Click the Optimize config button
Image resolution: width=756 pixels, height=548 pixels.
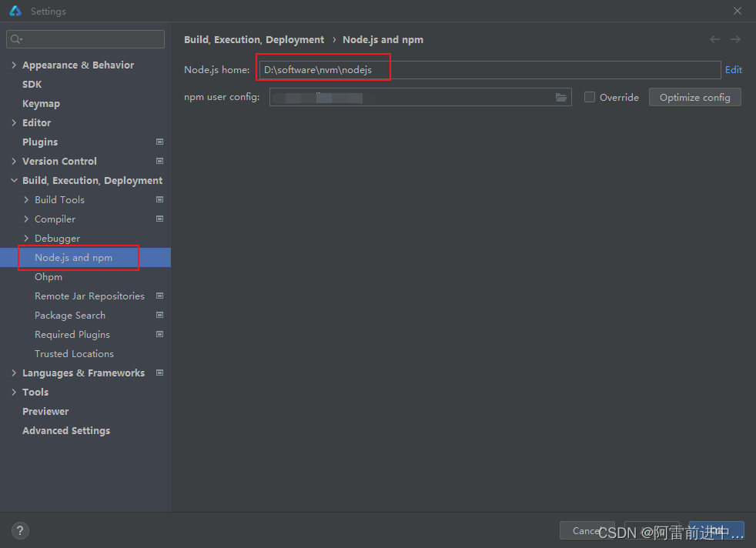click(694, 97)
